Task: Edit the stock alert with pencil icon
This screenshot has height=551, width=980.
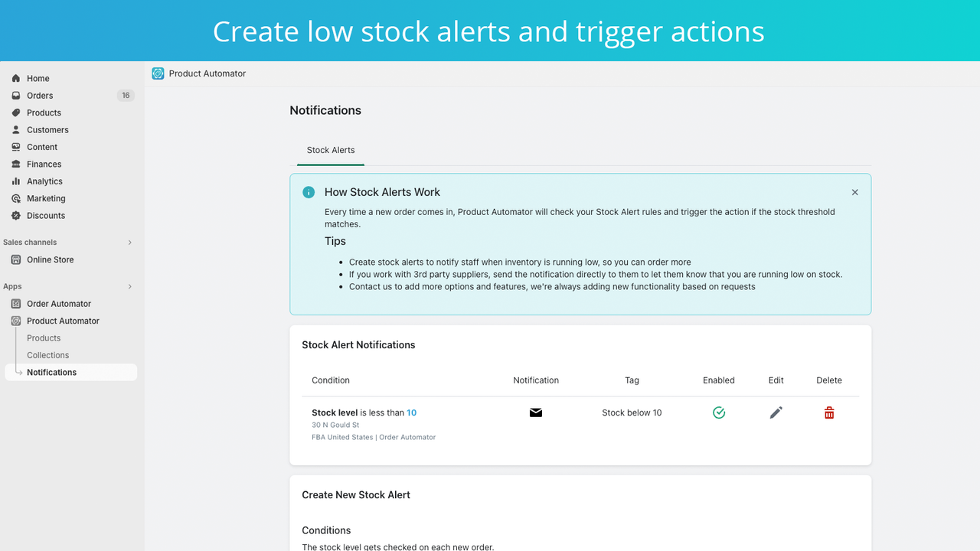Action: [776, 412]
